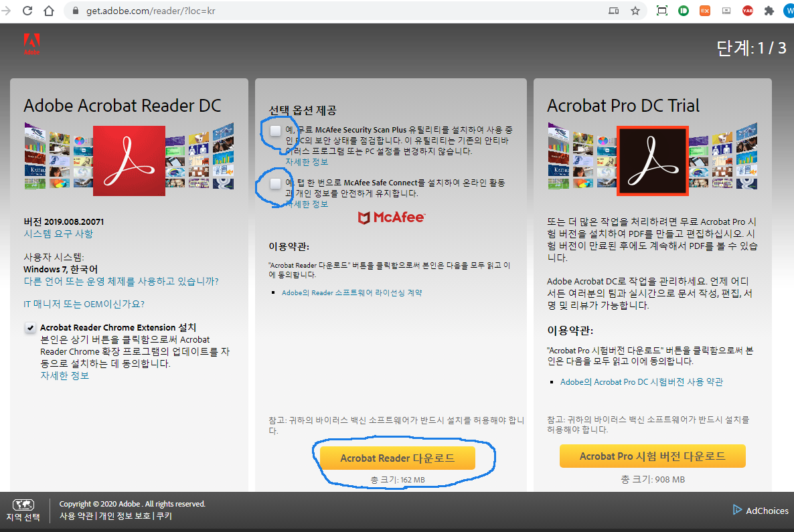Open the red YAB extension icon
The width and height of the screenshot is (794, 532).
point(747,11)
